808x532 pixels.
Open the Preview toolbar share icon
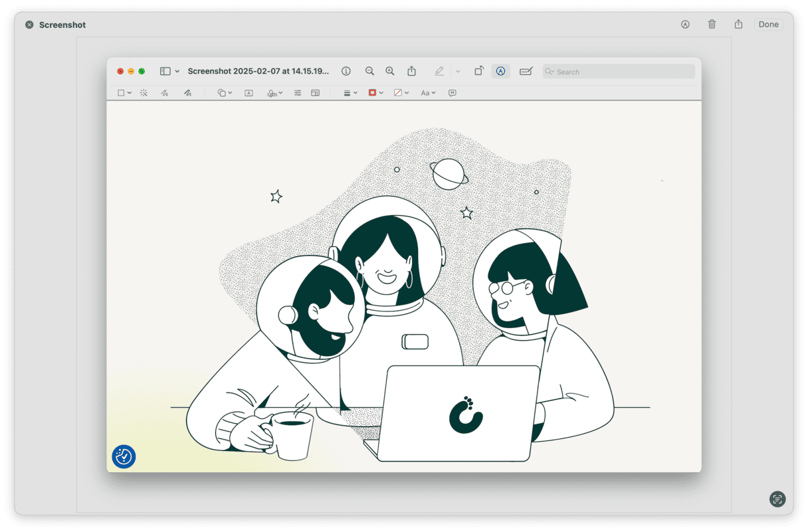pyautogui.click(x=412, y=71)
